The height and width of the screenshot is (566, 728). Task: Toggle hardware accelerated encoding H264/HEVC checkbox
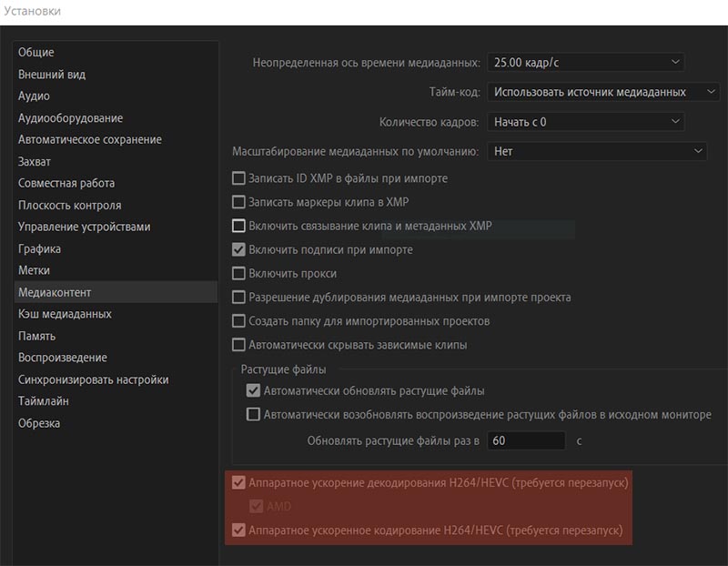pos(238,531)
